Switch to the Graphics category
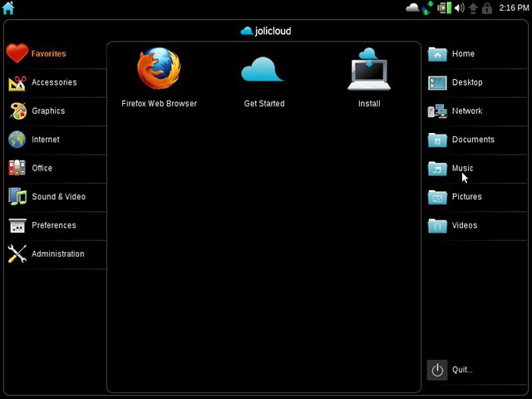This screenshot has width=532, height=399. [x=56, y=111]
